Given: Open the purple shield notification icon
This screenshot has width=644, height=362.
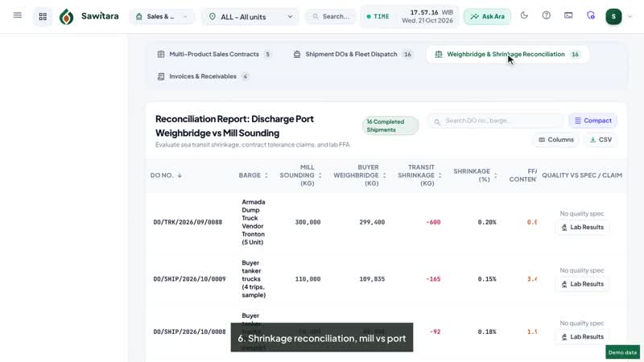Looking at the screenshot, I should coord(591,15).
